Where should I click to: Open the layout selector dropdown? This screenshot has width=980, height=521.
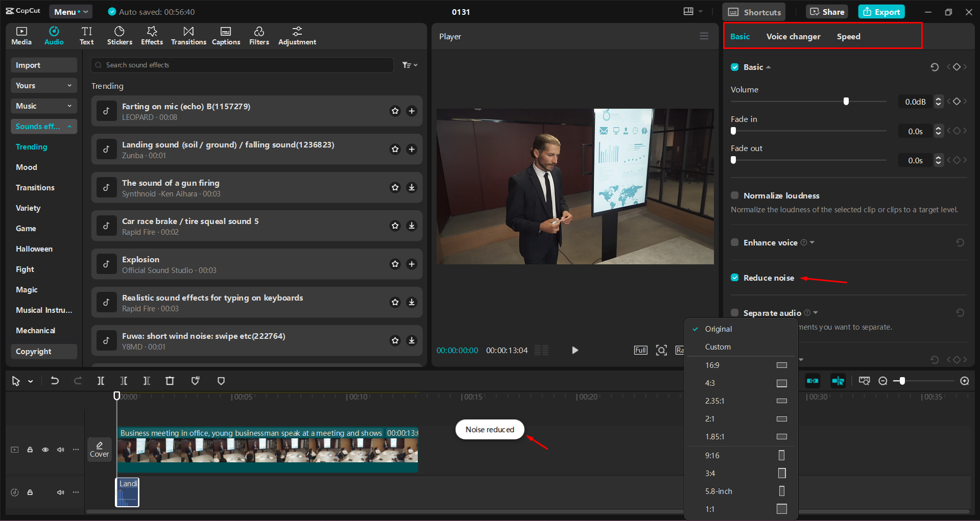pos(693,12)
